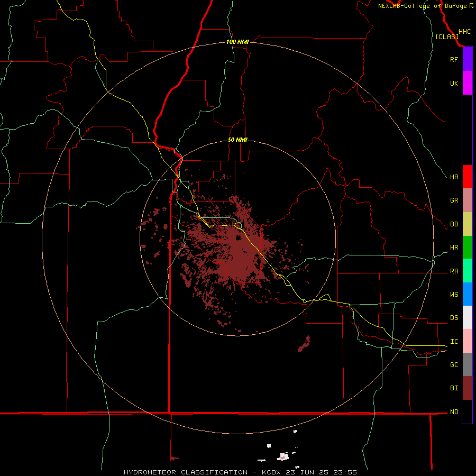Click the WS legend label
The width and height of the screenshot is (476, 476).
(x=454, y=294)
